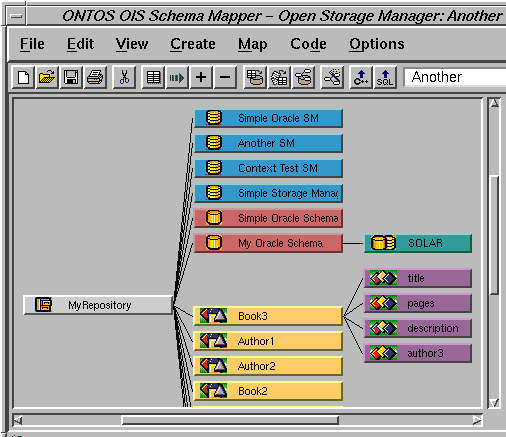Image resolution: width=506 pixels, height=437 pixels.
Task: Select the author3 attribute node
Action: coord(418,353)
